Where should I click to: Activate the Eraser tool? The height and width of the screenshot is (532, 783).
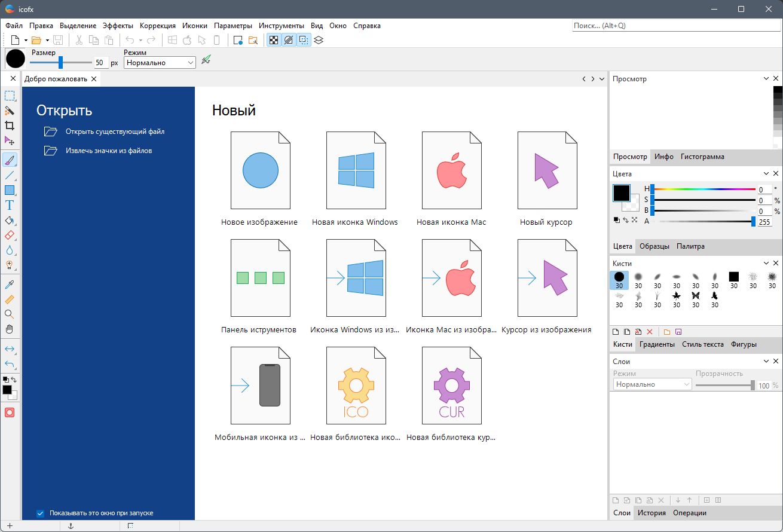10,235
